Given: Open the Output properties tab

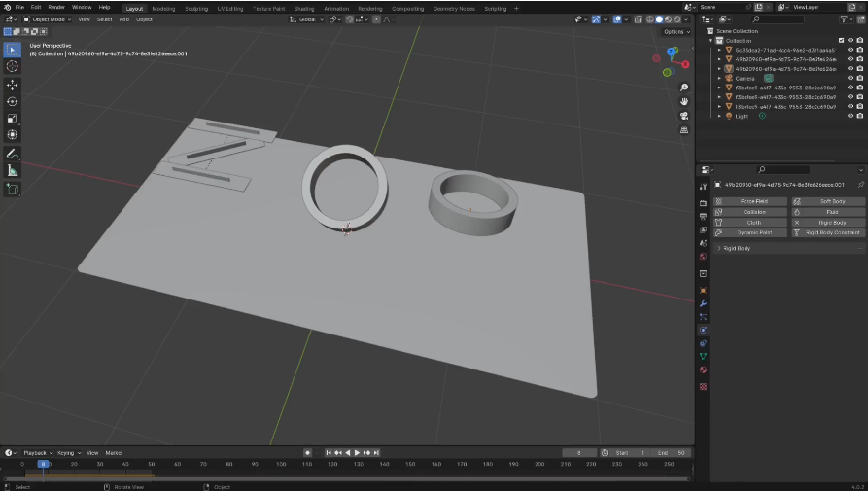Looking at the screenshot, I should 703,217.
